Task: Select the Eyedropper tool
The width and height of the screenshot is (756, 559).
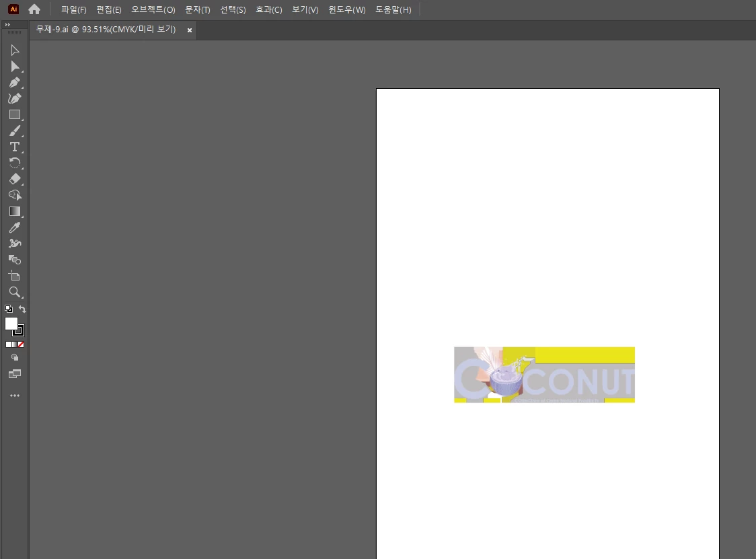Action: (15, 227)
